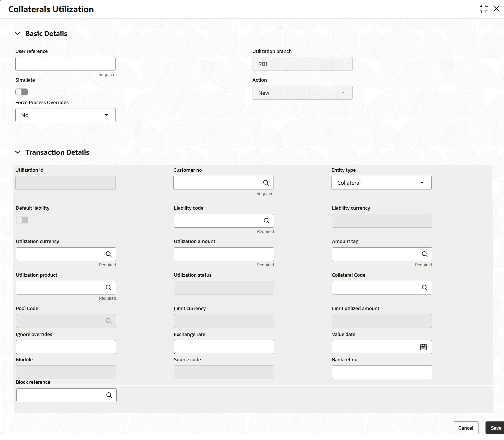Click the Block reference search icon

109,395
